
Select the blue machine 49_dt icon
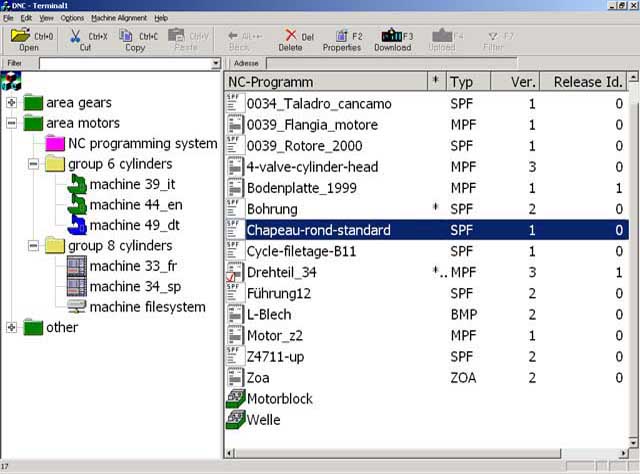77,225
